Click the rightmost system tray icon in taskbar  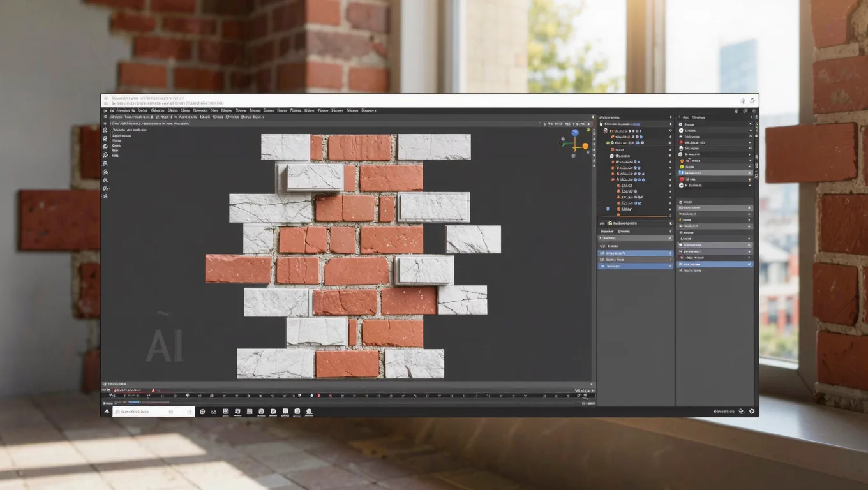[x=752, y=412]
